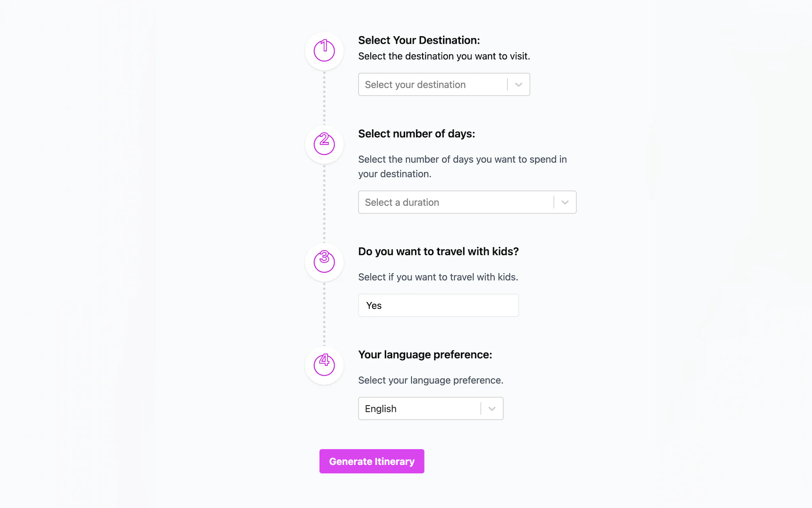Click the step 1 number icon
Image resolution: width=812 pixels, height=508 pixels.
pyautogui.click(x=324, y=51)
